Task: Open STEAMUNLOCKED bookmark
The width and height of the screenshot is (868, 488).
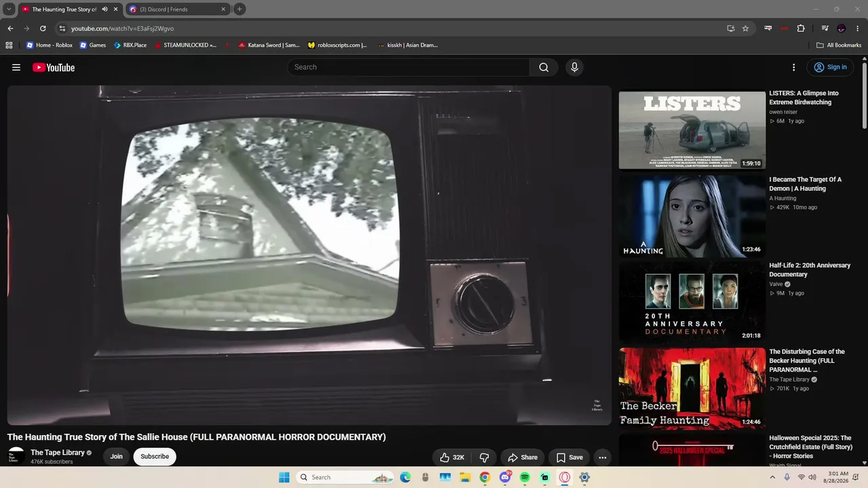Action: 185,45
